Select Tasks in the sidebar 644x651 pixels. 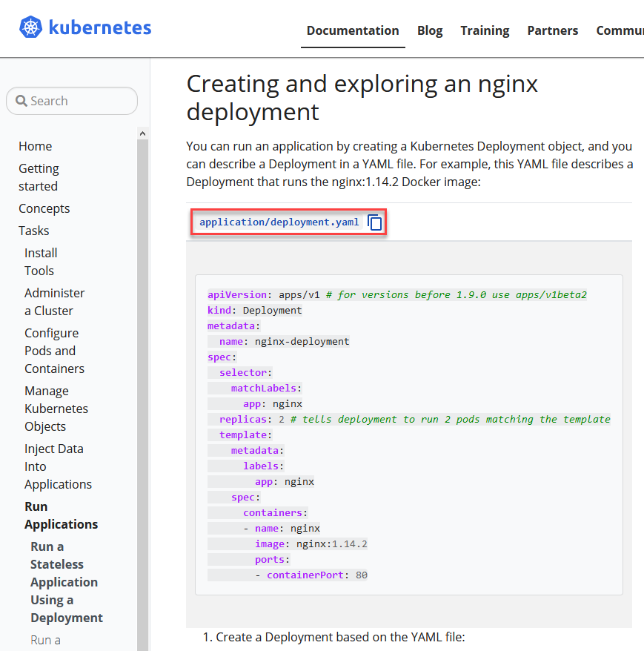(33, 231)
